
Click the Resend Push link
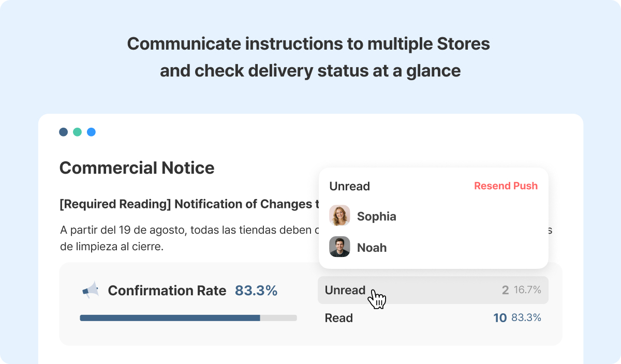[x=506, y=186]
